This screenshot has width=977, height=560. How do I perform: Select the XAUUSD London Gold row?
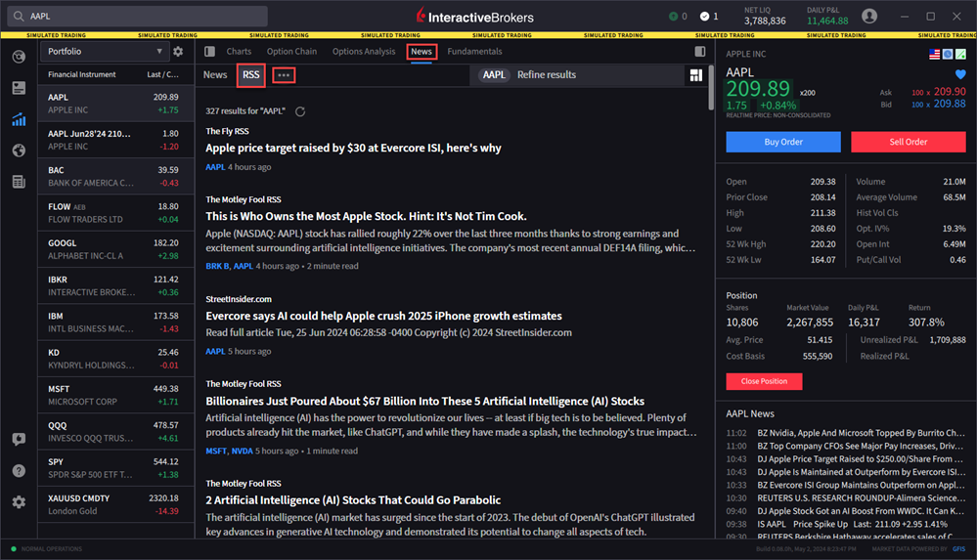(x=116, y=504)
